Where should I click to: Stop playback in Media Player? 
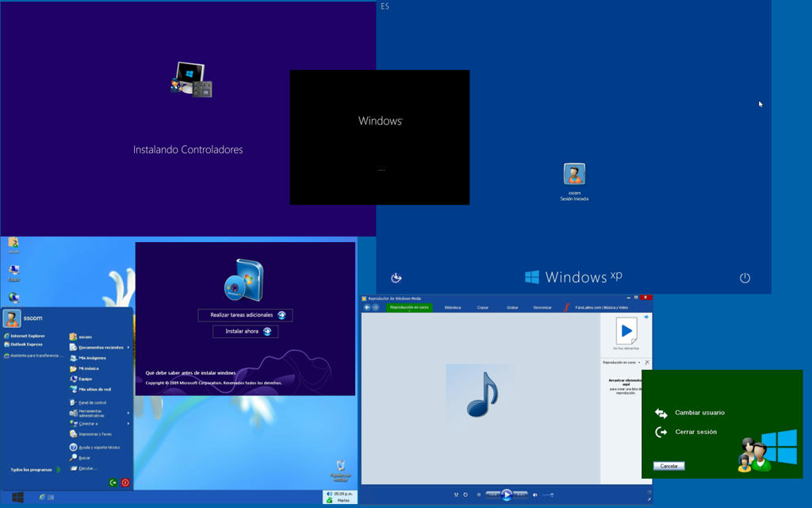coord(478,495)
